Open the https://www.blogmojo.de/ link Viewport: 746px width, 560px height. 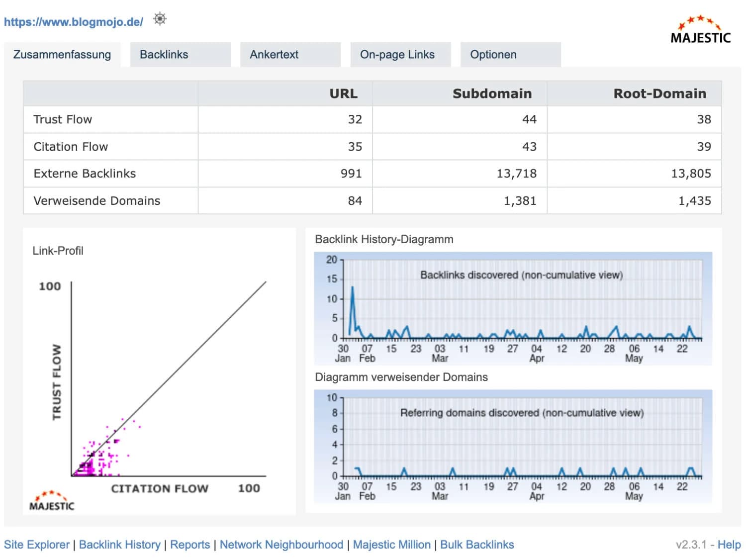tap(73, 21)
